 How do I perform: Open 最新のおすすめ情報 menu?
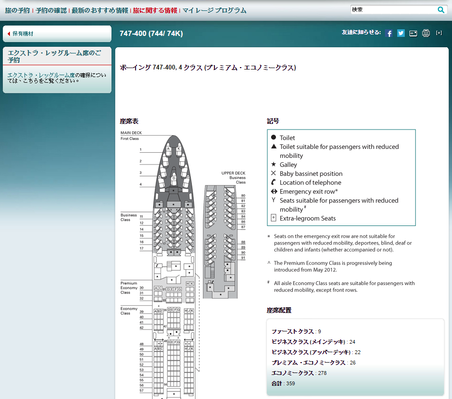pyautogui.click(x=100, y=10)
